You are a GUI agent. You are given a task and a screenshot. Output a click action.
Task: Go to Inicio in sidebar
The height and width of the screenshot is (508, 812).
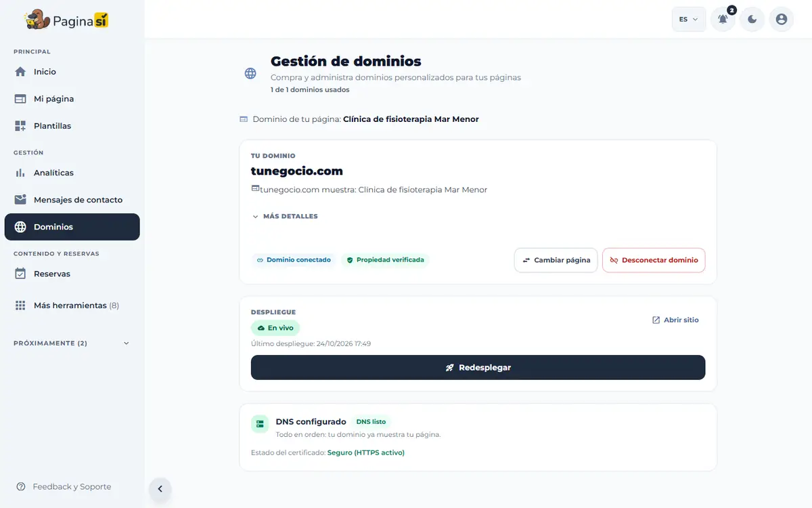click(x=72, y=72)
